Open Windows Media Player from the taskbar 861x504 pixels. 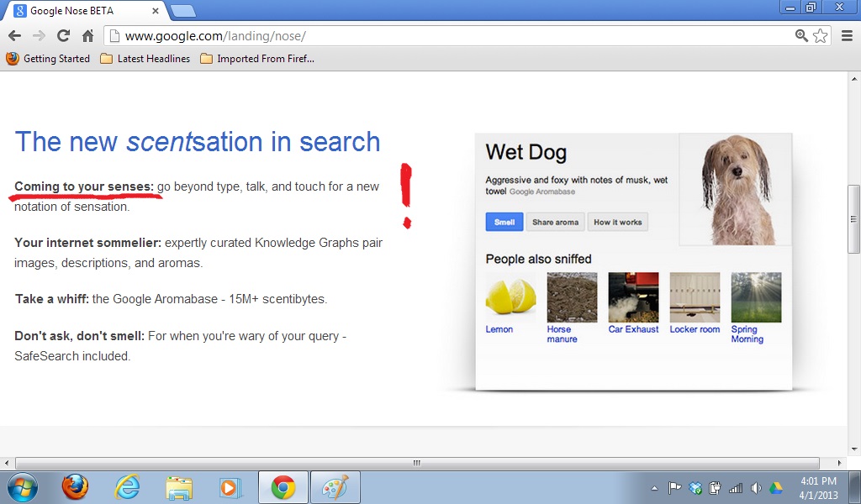click(x=231, y=487)
